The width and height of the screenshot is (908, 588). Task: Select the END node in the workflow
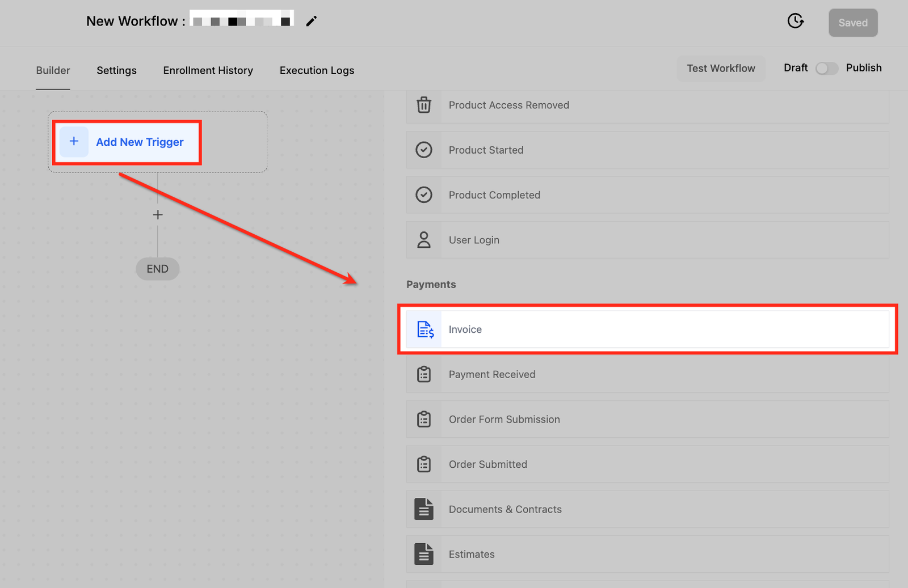tap(158, 269)
